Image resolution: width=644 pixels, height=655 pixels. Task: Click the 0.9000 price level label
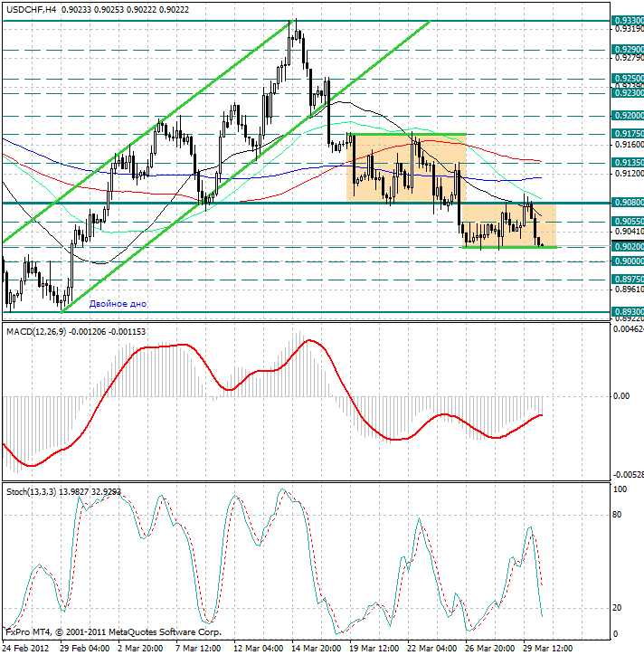[x=628, y=261]
